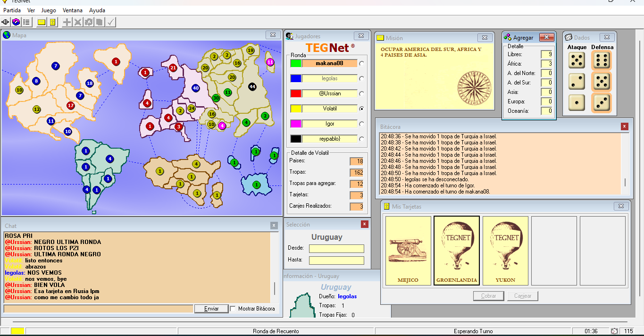Open the Juego menu

(x=49, y=10)
